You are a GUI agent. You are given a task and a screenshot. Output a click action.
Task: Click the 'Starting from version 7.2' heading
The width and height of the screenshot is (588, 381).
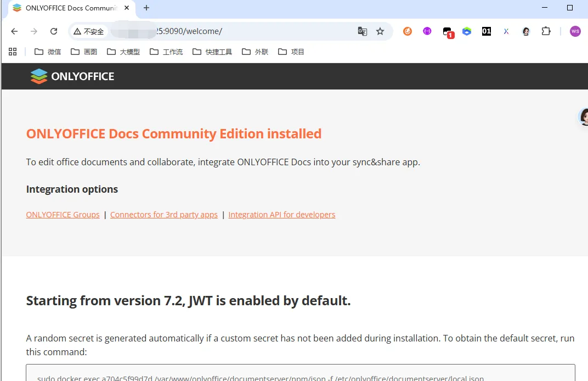(x=188, y=301)
